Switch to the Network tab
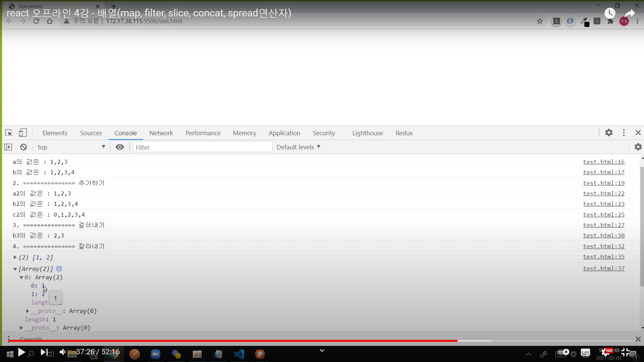The height and width of the screenshot is (362, 644). 161,133
